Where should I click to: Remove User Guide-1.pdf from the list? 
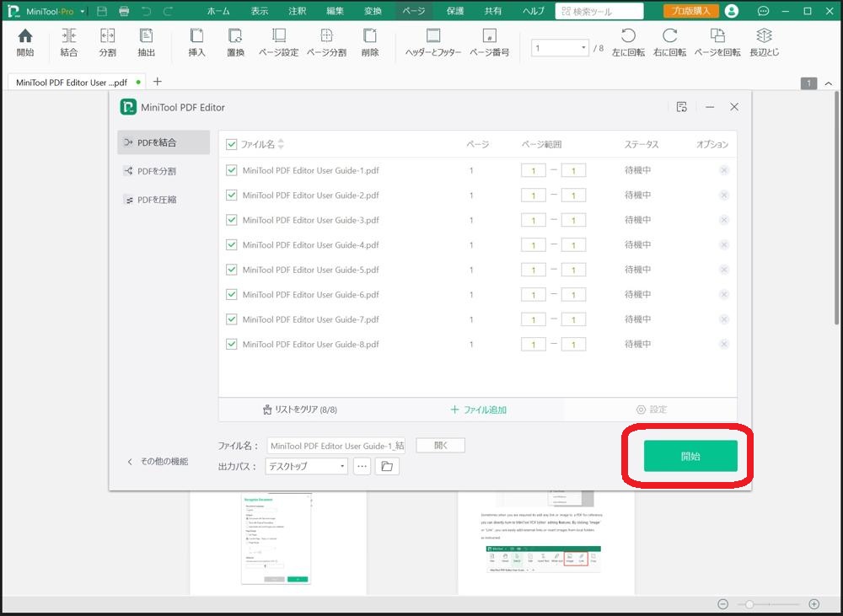[723, 170]
